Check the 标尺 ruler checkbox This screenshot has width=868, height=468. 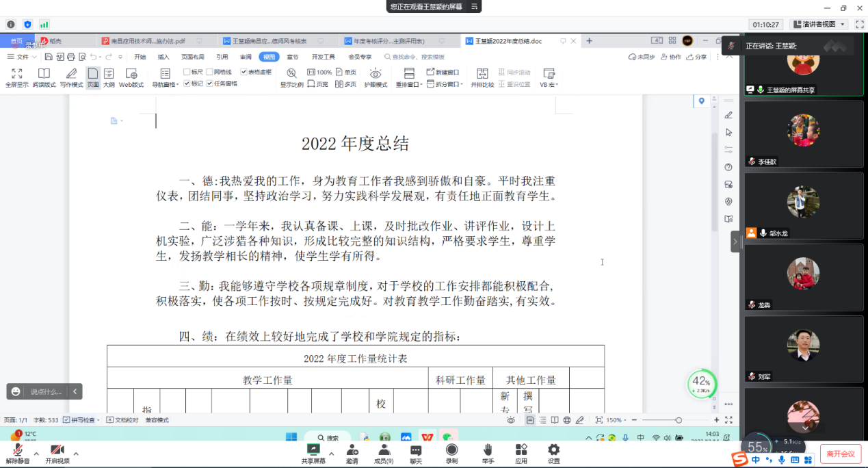coord(187,72)
